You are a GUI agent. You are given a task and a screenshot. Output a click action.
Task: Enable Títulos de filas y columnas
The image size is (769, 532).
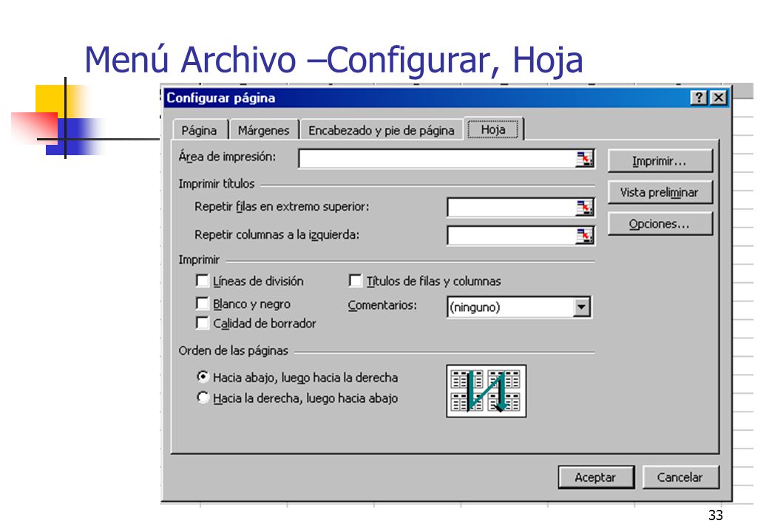tap(355, 281)
